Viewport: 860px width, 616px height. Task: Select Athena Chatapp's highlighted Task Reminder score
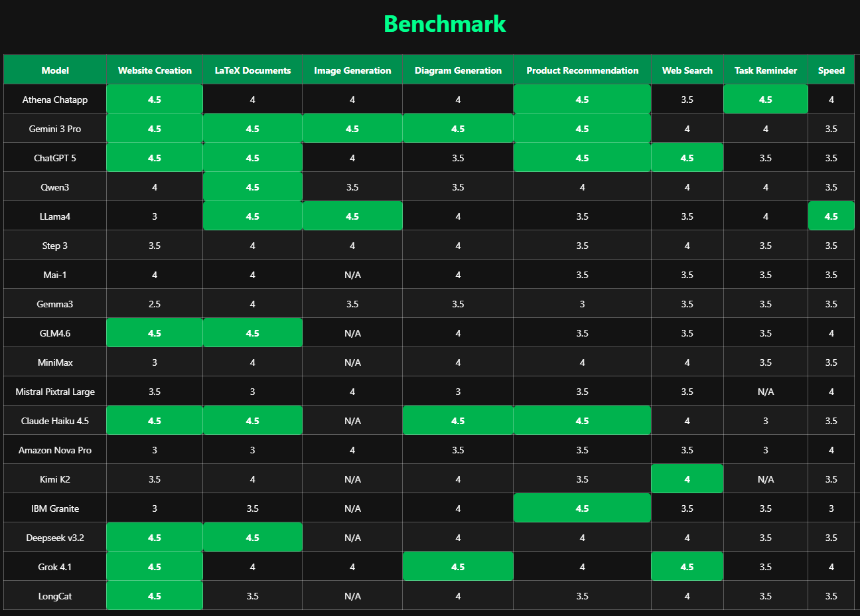click(765, 100)
